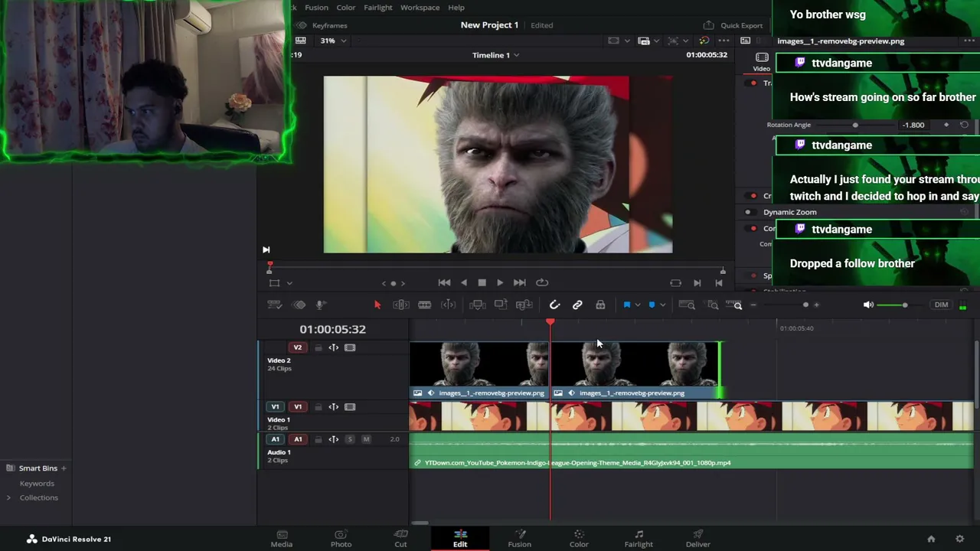980x551 pixels.
Task: Open the viewer three-dot options menu
Action: tap(724, 41)
